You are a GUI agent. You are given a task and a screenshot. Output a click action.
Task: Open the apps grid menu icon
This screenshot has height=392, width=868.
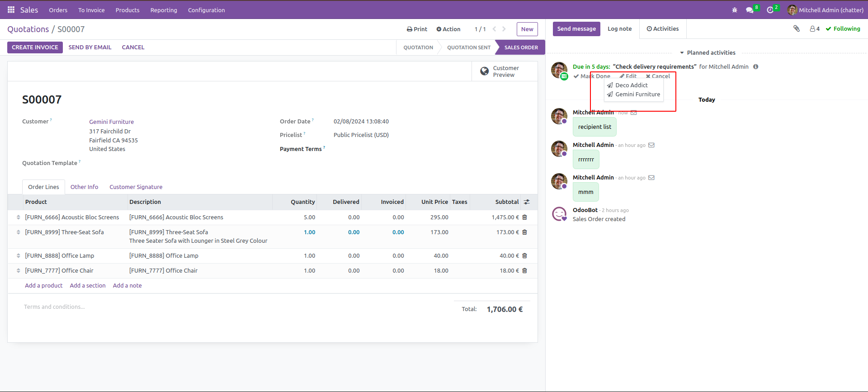tap(11, 9)
